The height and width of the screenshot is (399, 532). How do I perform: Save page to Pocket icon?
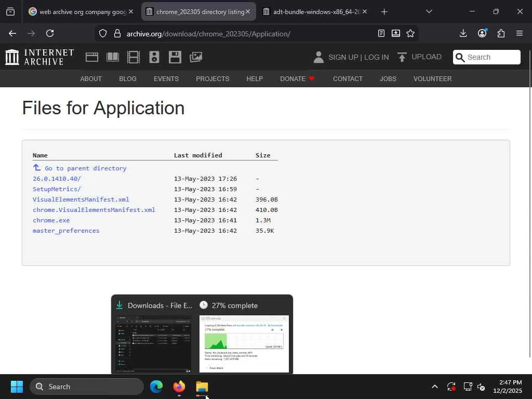[395, 33]
